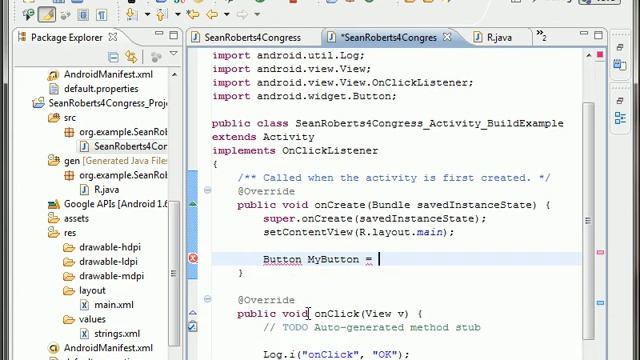Image resolution: width=640 pixels, height=360 pixels.
Task: Click the Back navigation arrow
Action: click(212, 15)
